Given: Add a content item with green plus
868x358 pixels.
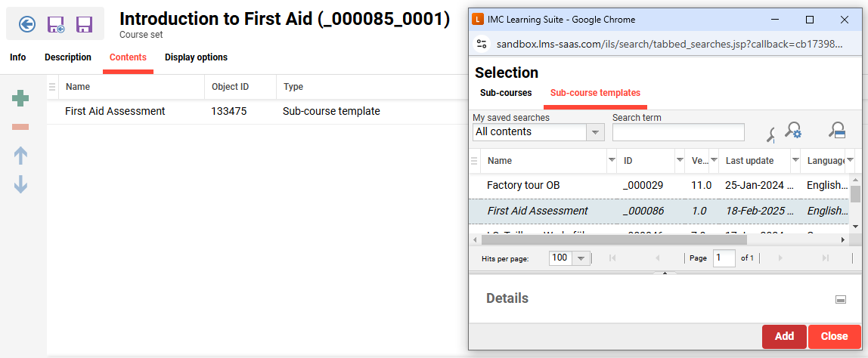Looking at the screenshot, I should 21,98.
